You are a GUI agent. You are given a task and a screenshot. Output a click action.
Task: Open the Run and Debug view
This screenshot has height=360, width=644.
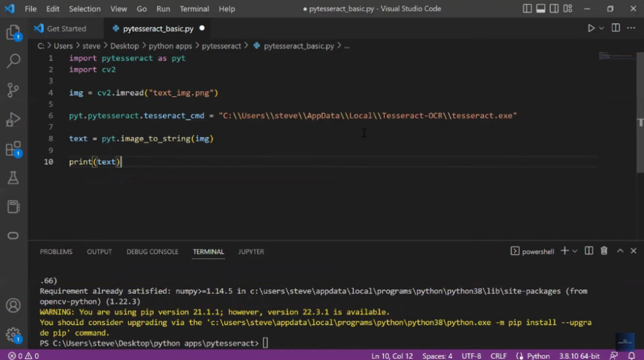13,120
